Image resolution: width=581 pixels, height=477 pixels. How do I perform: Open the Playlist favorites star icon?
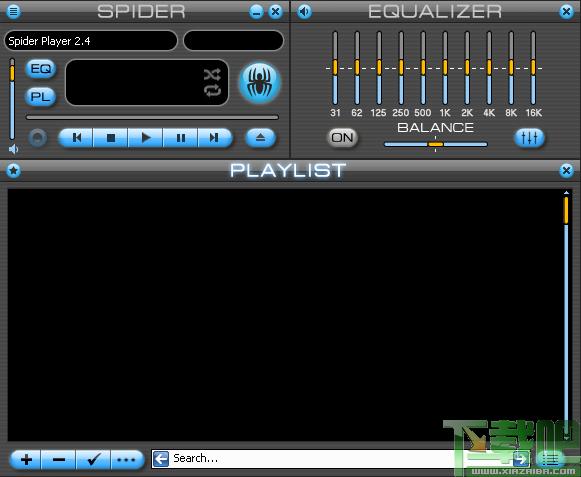(14, 170)
